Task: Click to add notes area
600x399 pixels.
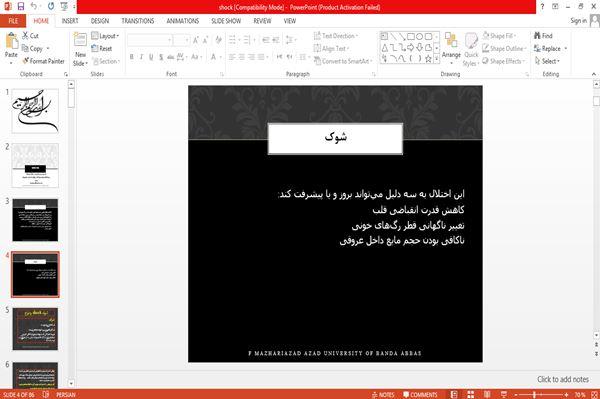Action: [562, 379]
